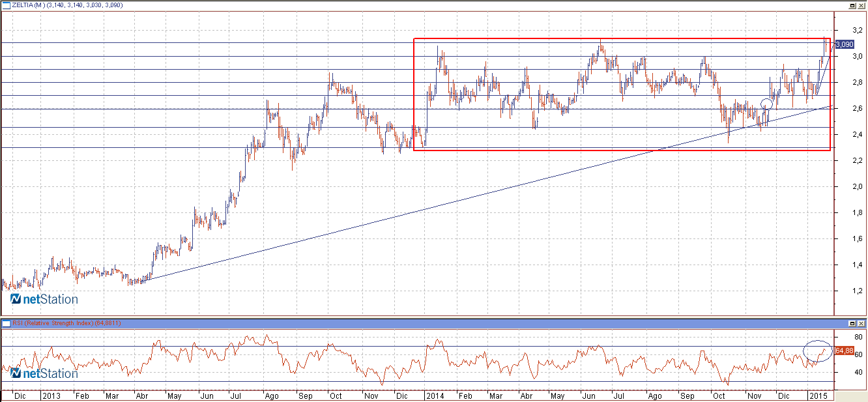Click the 2,2 price axis label
The image size is (868, 402).
tap(858, 160)
